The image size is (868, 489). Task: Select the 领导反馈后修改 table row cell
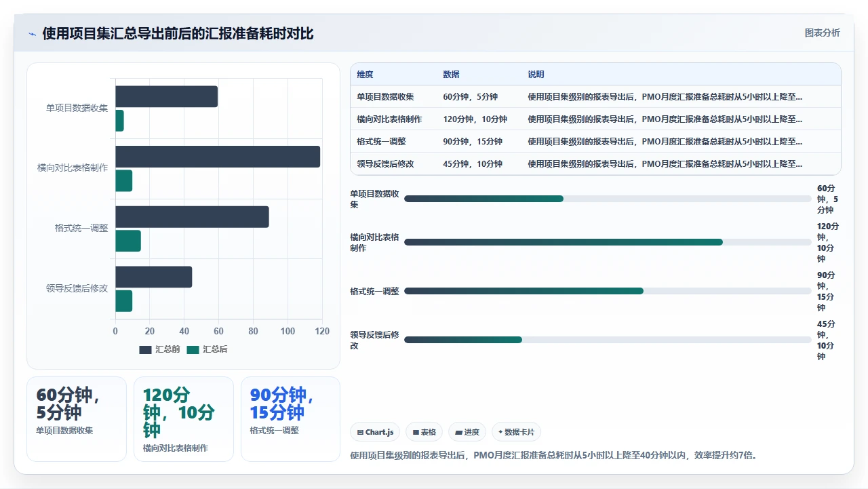[x=385, y=164]
